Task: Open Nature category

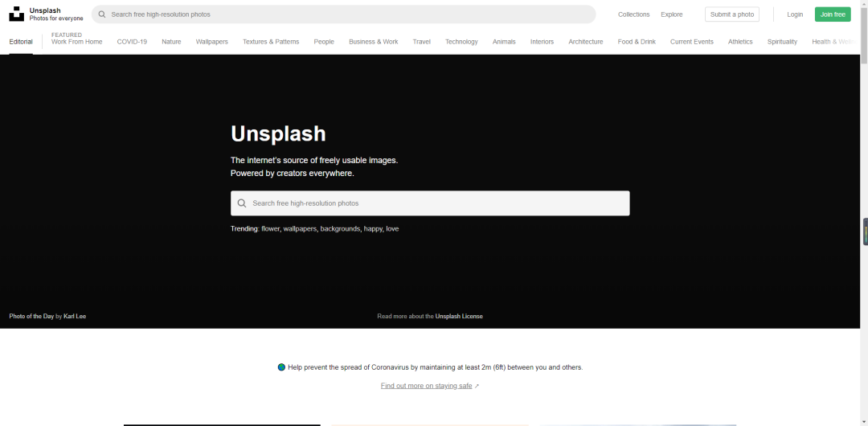Action: tap(171, 42)
